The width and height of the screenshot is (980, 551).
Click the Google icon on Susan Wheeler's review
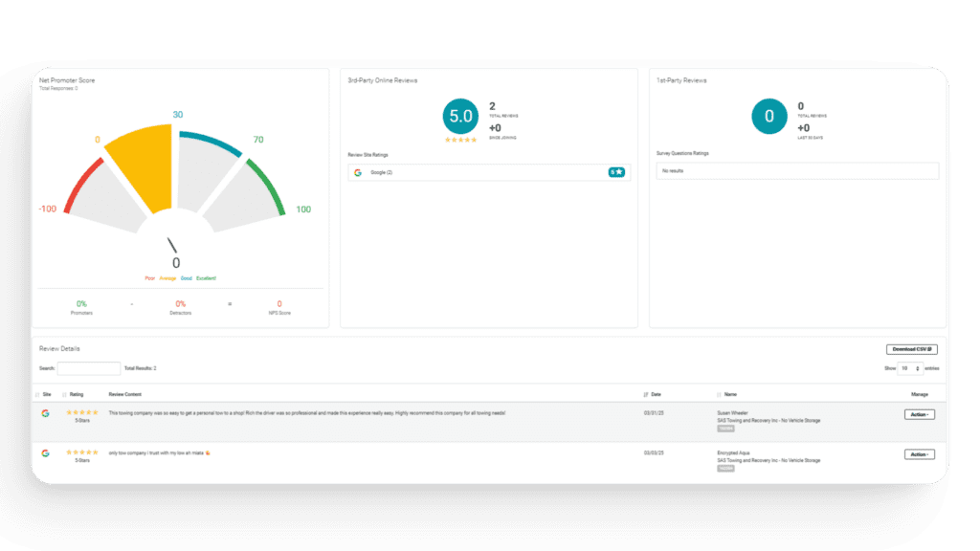45,414
